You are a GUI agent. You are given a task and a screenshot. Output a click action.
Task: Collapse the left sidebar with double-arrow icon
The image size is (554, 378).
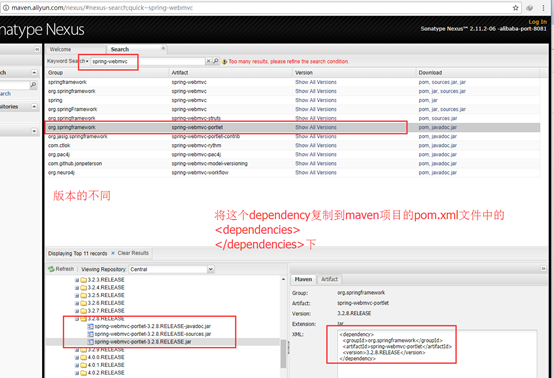click(37, 49)
